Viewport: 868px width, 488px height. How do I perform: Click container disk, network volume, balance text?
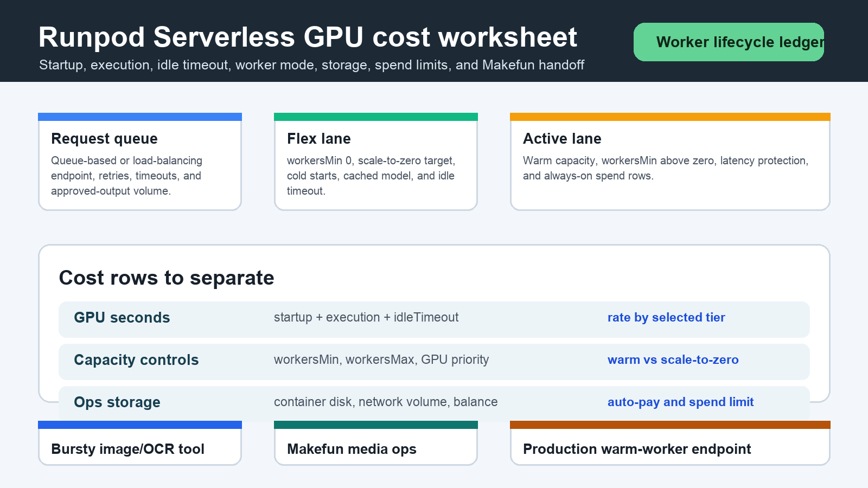[x=386, y=402]
